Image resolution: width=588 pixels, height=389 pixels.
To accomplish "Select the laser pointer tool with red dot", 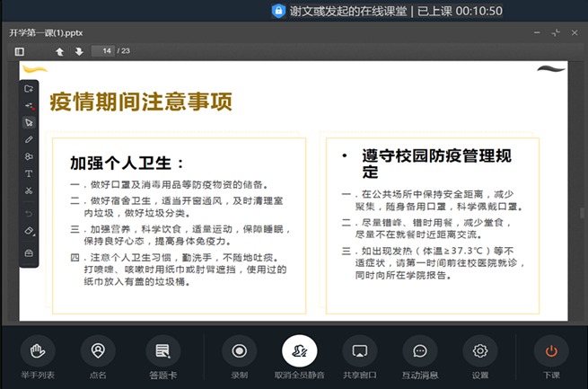I will [30, 106].
